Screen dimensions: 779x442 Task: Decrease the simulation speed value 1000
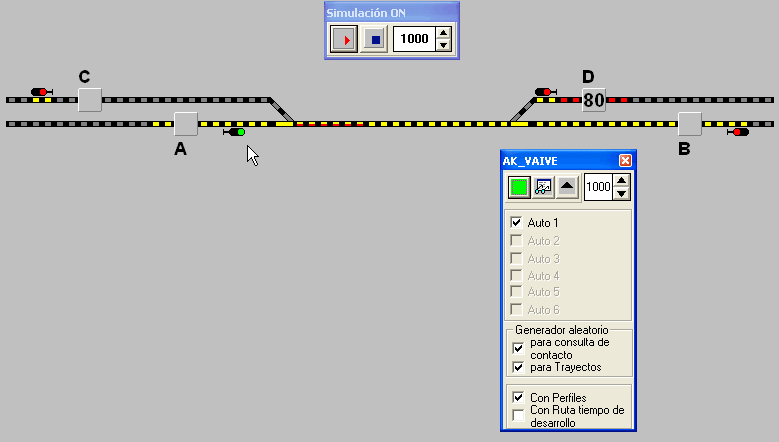click(x=443, y=45)
